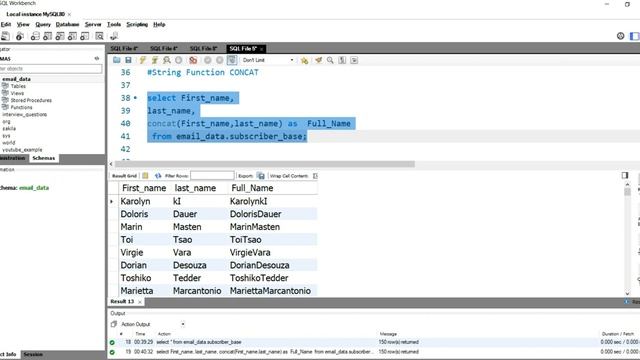
Task: Open the Tools menu
Action: [x=114, y=24]
